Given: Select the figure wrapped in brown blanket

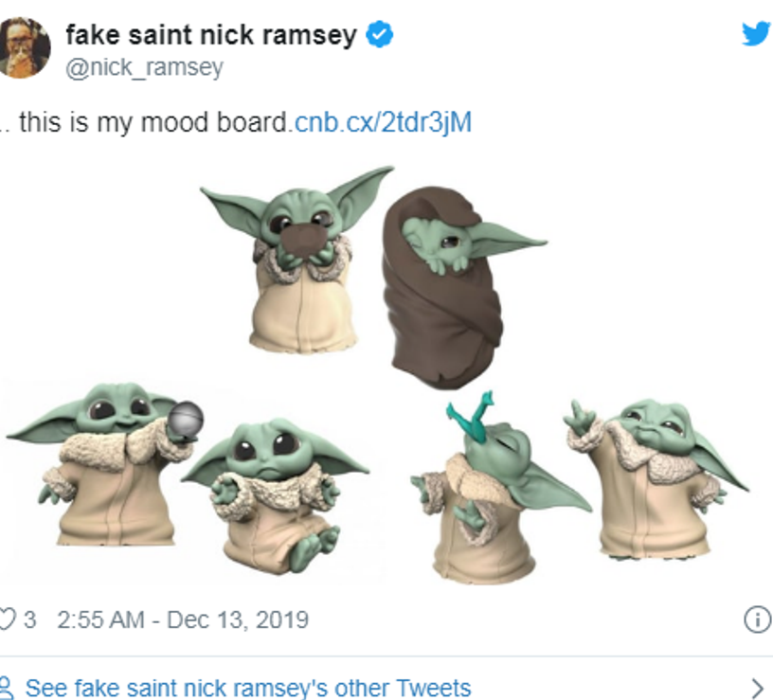Looking at the screenshot, I should (445, 282).
